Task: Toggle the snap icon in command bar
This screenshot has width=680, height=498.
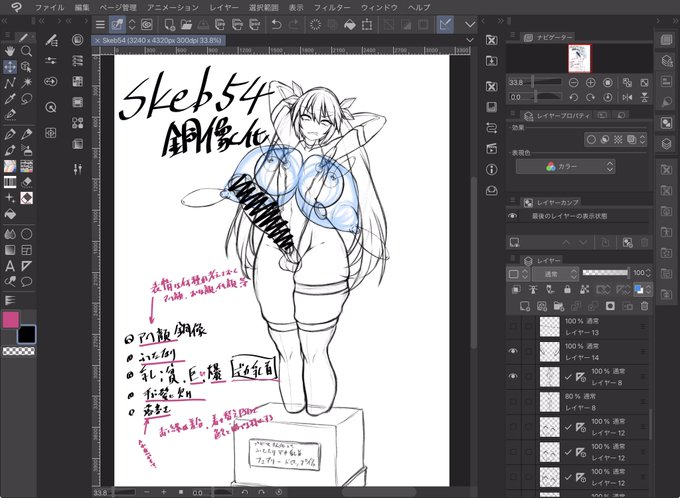Action: click(445, 25)
